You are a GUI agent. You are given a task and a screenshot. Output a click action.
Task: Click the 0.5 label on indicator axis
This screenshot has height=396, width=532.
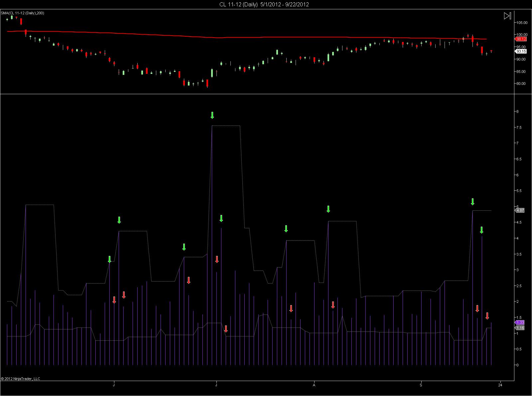tap(519, 349)
